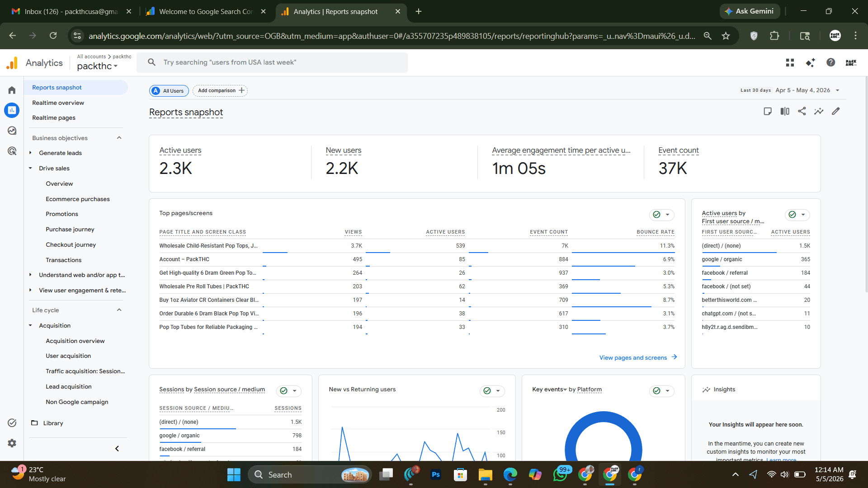Follow the View pages and screens link
The height and width of the screenshot is (488, 868).
click(638, 357)
